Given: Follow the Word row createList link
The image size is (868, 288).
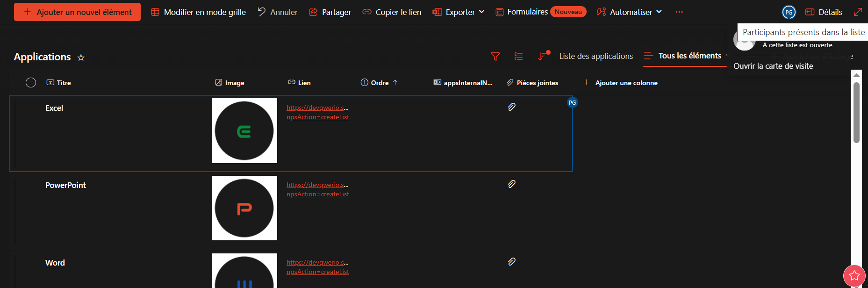Looking at the screenshot, I should coord(318,267).
